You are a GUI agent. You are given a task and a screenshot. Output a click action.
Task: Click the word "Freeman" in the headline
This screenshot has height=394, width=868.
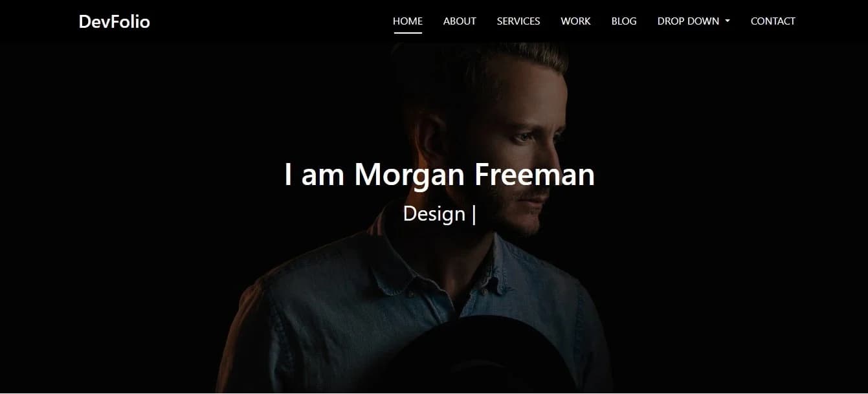pos(535,175)
